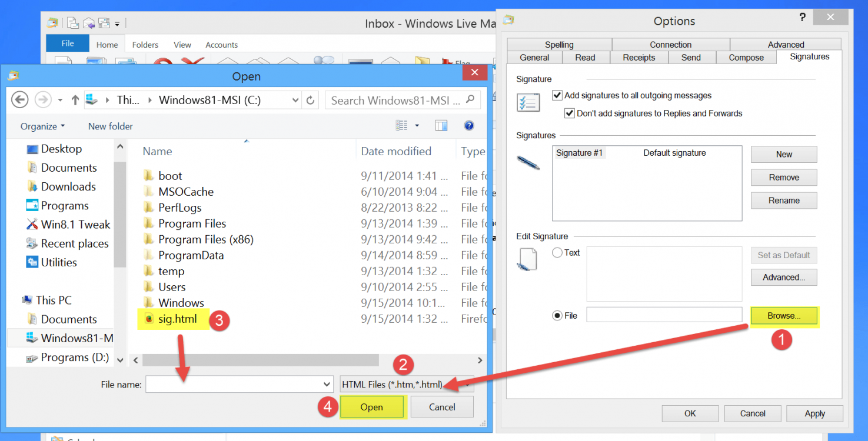The image size is (868, 441).
Task: Expand the chevron left of Thi... in the address bar
Action: (108, 101)
